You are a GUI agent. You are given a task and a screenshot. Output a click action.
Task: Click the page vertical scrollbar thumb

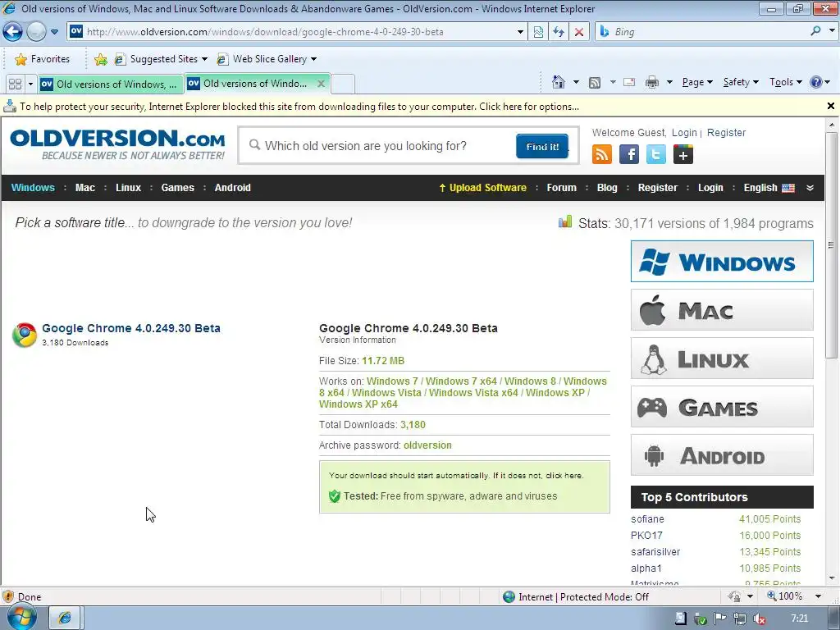[831, 246]
